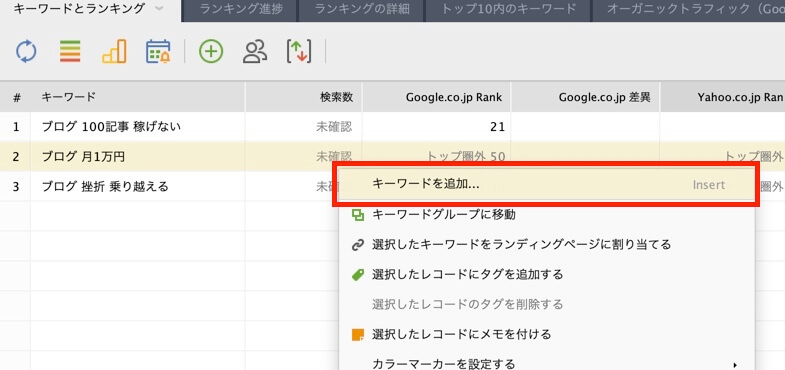Image resolution: width=785 pixels, height=370 pixels.
Task: Expand the キーワードとランキング tab dropdown arrow
Action: [159, 9]
